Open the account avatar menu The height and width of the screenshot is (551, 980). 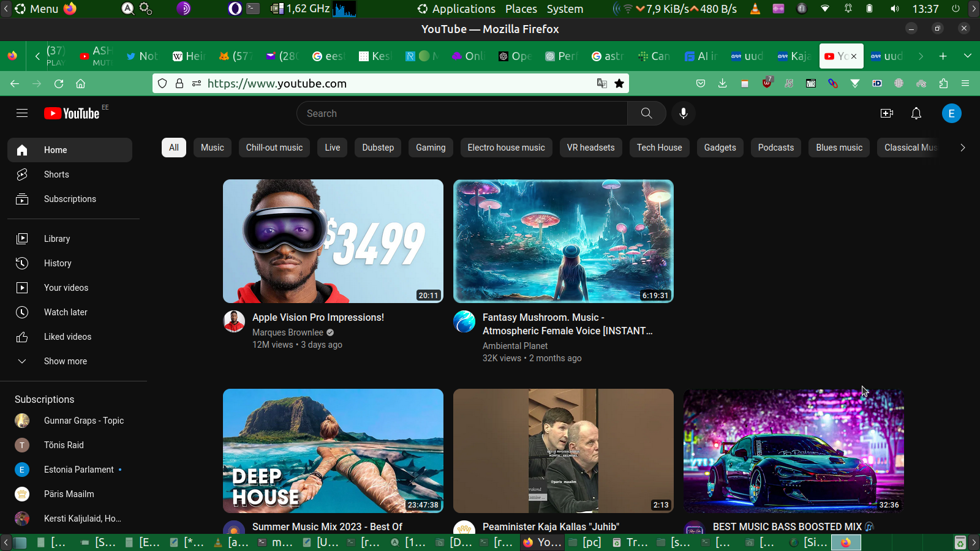click(951, 113)
